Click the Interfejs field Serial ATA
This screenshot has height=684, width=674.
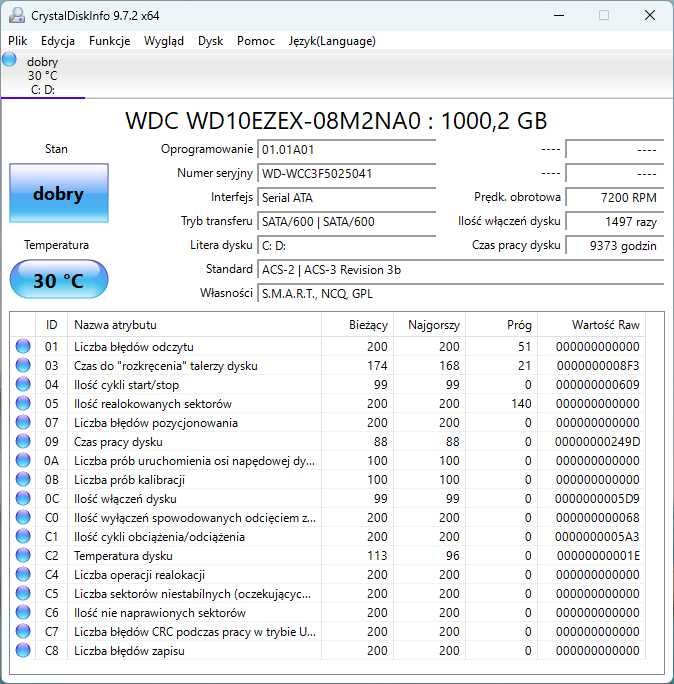[x=347, y=198]
